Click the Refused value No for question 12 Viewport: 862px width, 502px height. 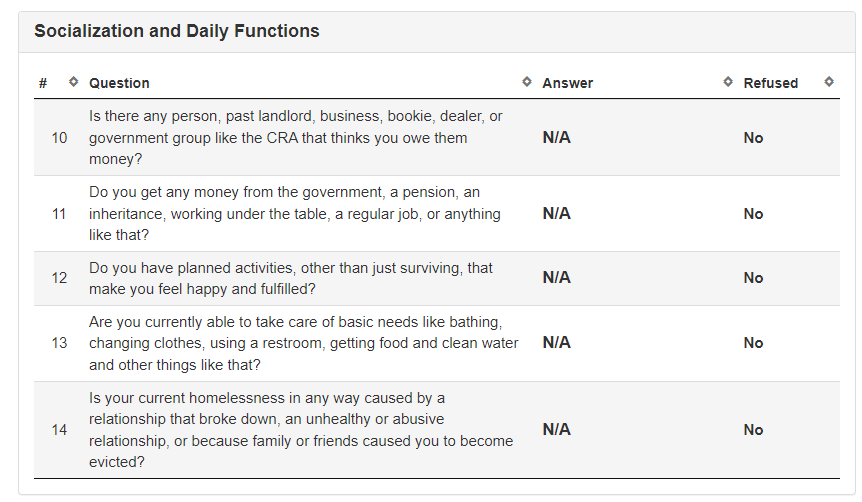pos(753,279)
